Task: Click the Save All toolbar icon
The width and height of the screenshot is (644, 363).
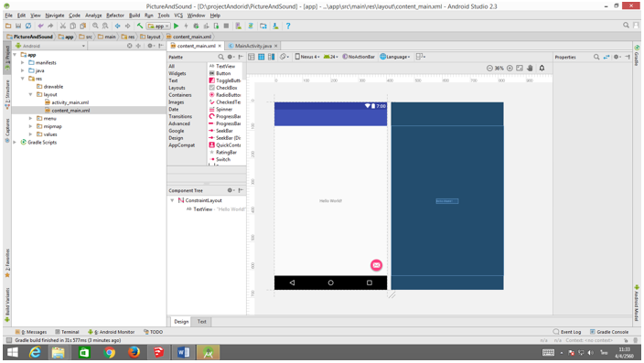Action: (x=18, y=26)
